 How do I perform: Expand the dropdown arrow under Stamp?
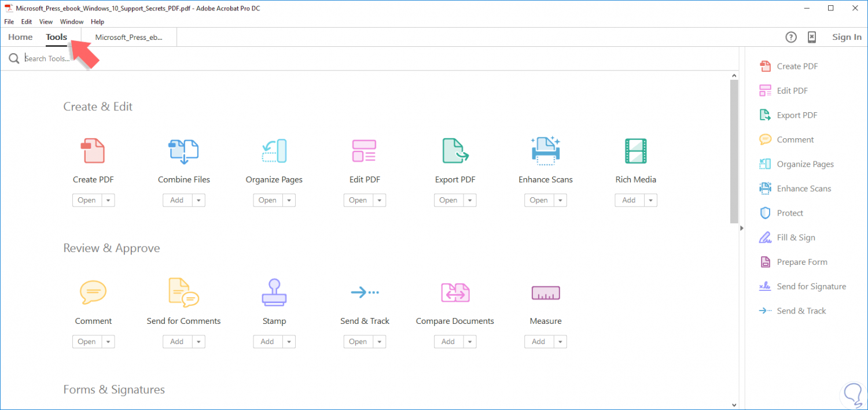[289, 342]
